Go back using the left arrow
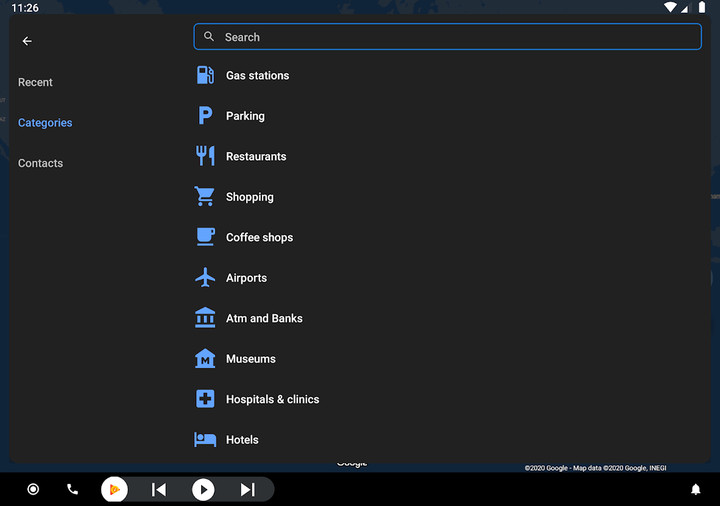 27,41
